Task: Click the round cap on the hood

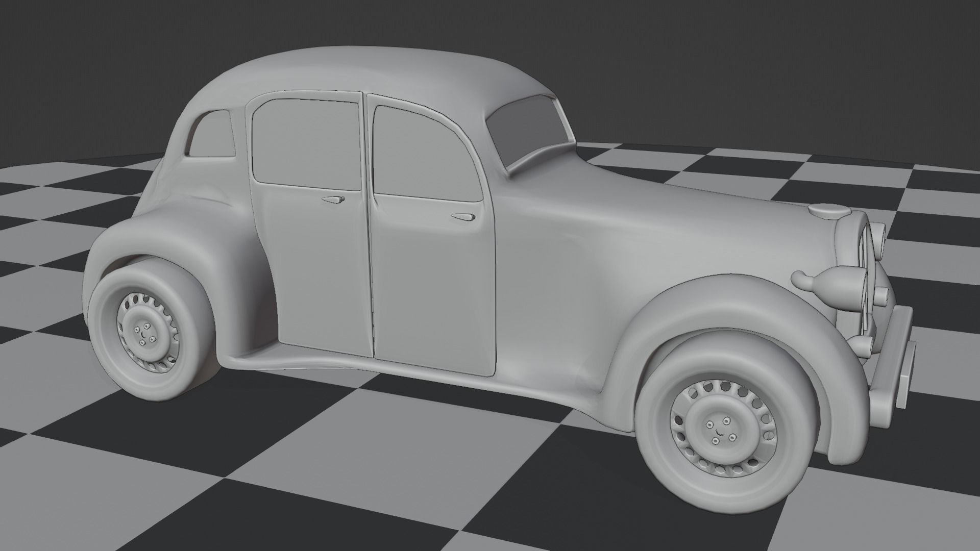Action: click(x=829, y=210)
